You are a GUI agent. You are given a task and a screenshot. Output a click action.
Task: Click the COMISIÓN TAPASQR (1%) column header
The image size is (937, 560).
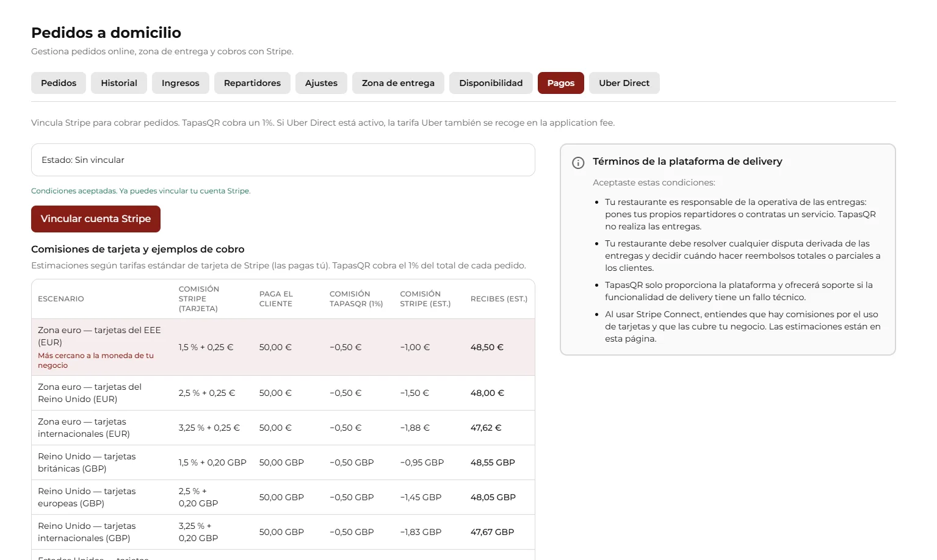pos(356,299)
